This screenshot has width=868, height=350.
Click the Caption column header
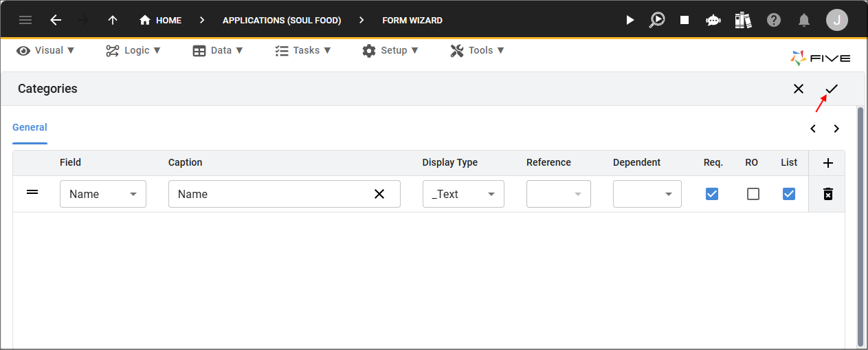(186, 163)
